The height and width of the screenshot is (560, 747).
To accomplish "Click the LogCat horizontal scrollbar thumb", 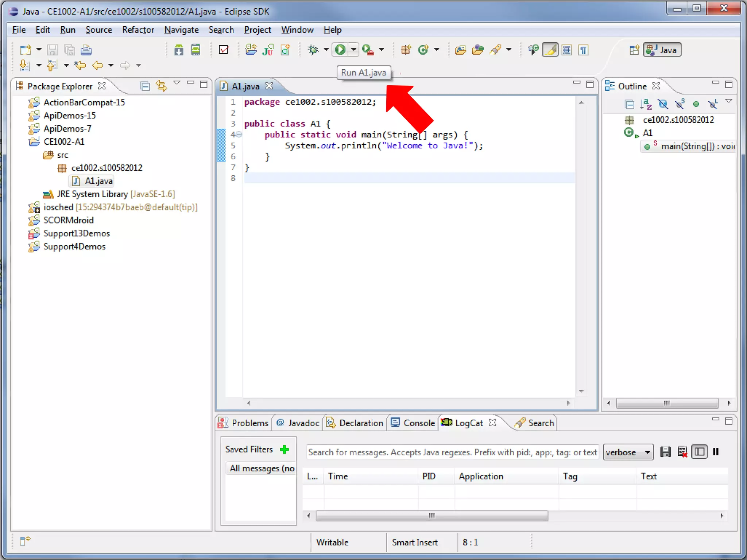I will (x=432, y=516).
